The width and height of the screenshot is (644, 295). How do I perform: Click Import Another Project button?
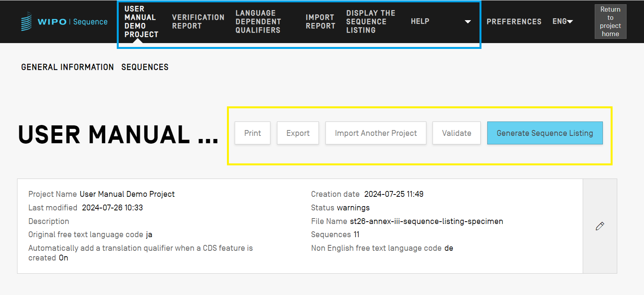376,133
